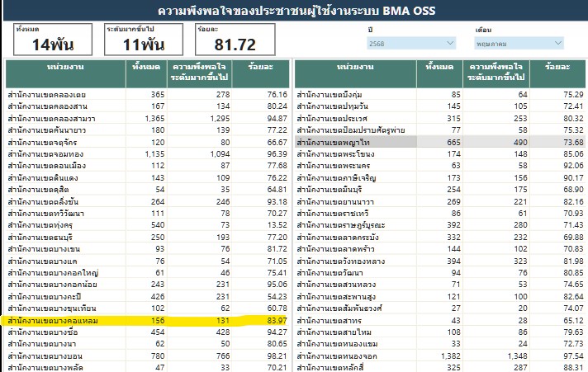This screenshot has height=372, width=588.
Task: Click 13.52 in the สำนักงานเขตทุ่งครุ row
Action: coord(277,225)
